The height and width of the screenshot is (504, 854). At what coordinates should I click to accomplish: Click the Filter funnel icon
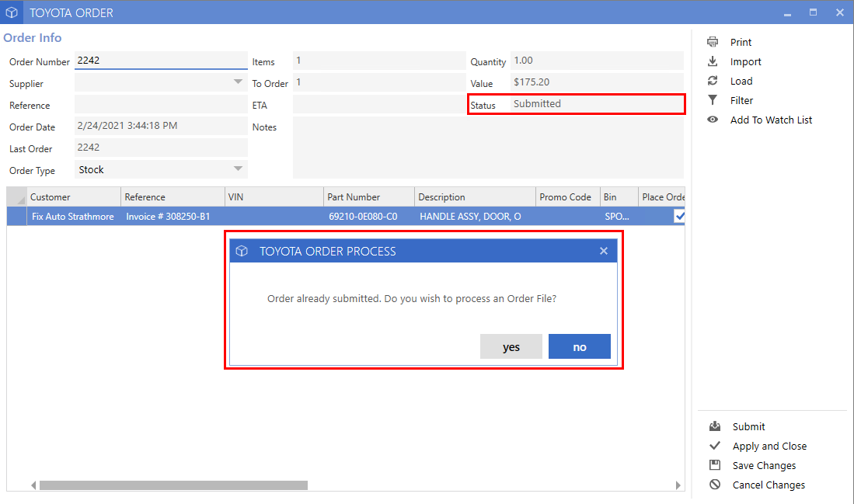(x=713, y=100)
